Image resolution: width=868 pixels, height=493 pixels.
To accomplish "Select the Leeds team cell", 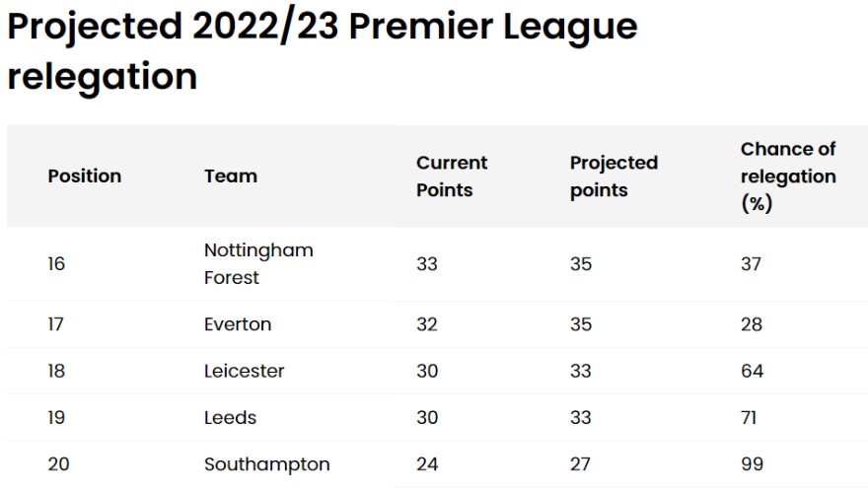I will click(x=230, y=417).
